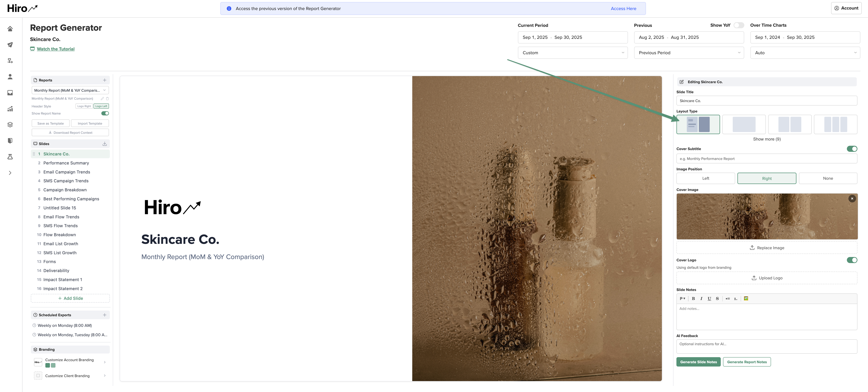This screenshot has height=392, width=868.
Task: Expand the left sidebar with the chevron
Action: pos(10,173)
